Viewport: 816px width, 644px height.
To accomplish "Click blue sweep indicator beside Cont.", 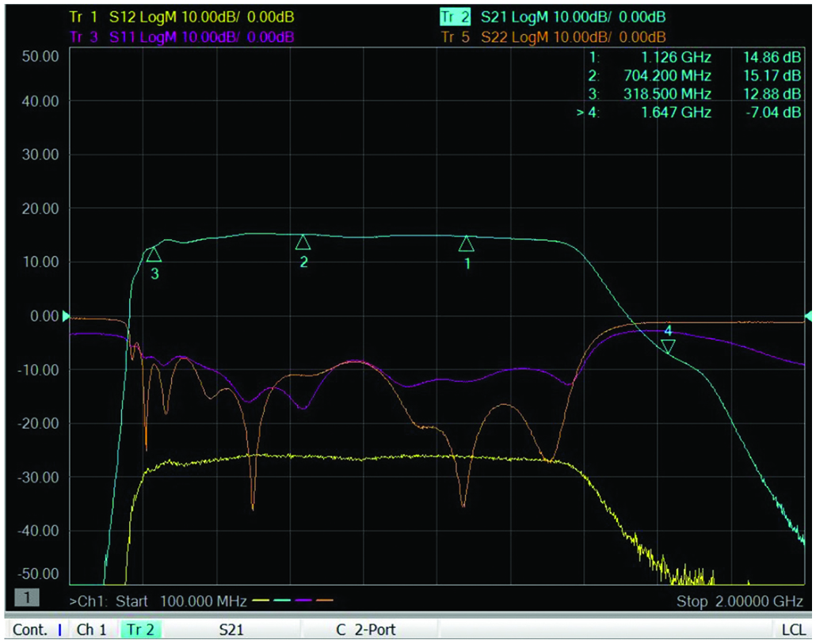I will click(x=59, y=631).
